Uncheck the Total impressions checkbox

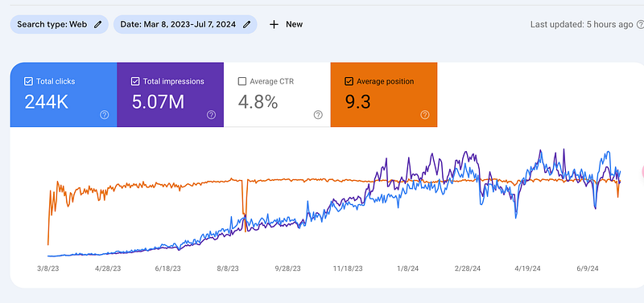[135, 82]
